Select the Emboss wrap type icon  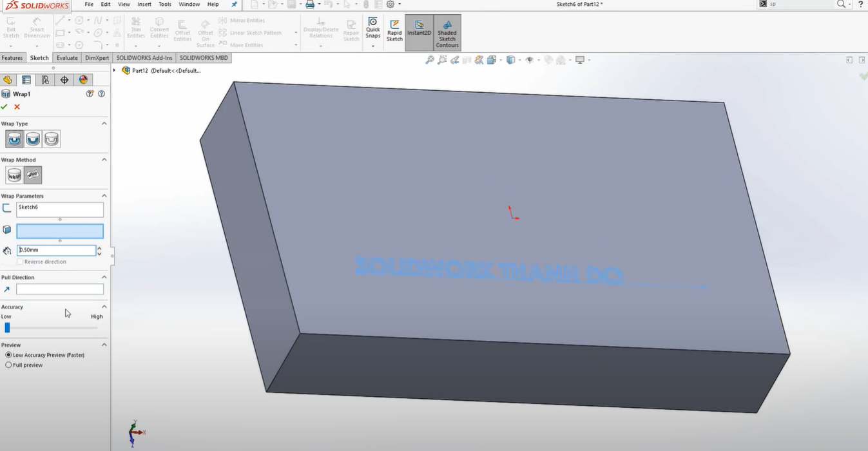click(14, 139)
